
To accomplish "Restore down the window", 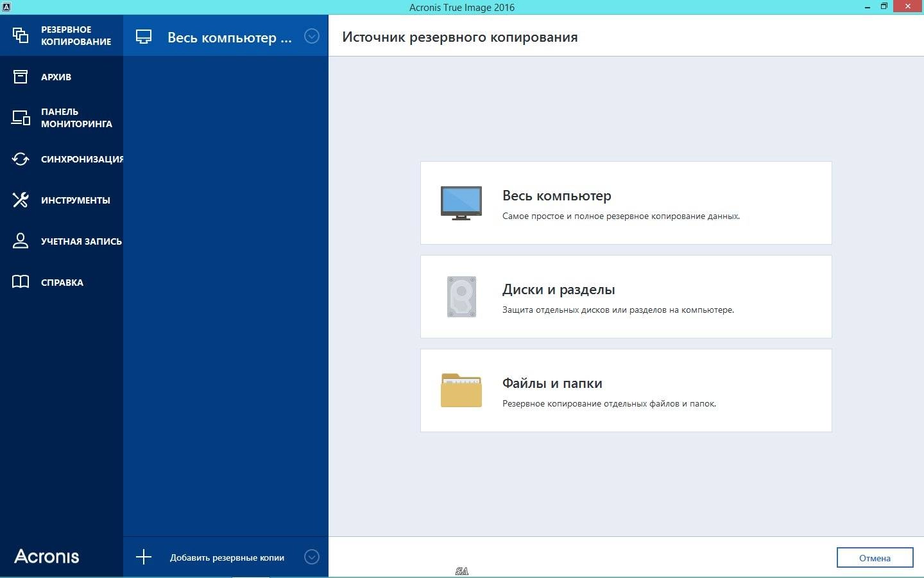I will [x=884, y=6].
